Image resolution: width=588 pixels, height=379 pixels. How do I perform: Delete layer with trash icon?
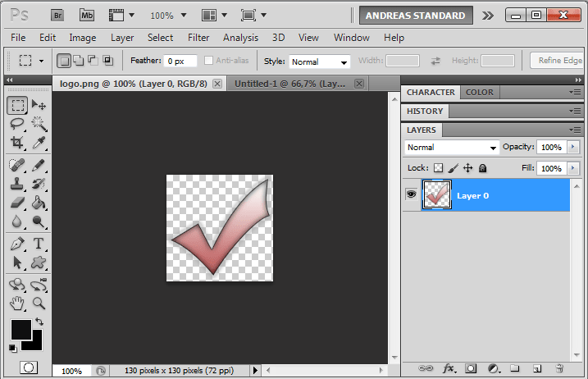pyautogui.click(x=559, y=368)
